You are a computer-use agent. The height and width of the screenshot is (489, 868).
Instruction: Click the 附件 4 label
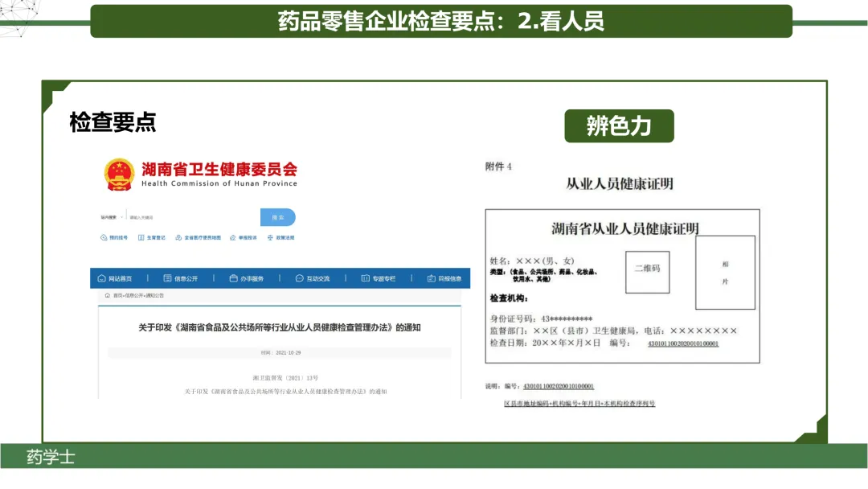498,166
